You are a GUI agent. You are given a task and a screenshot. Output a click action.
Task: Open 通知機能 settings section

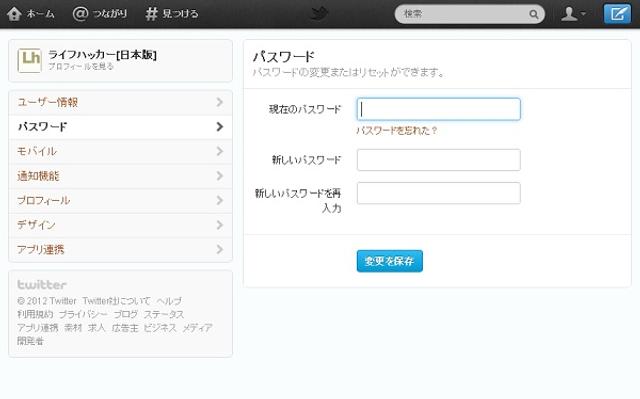(120, 176)
